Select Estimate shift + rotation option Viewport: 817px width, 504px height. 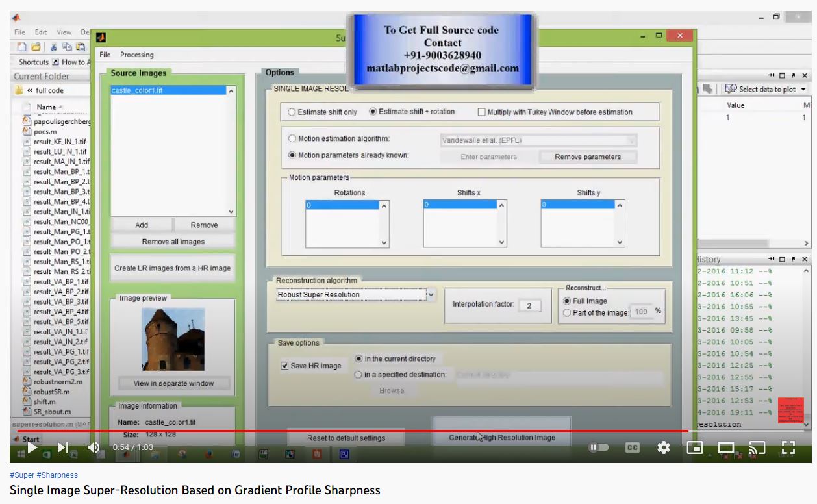373,112
